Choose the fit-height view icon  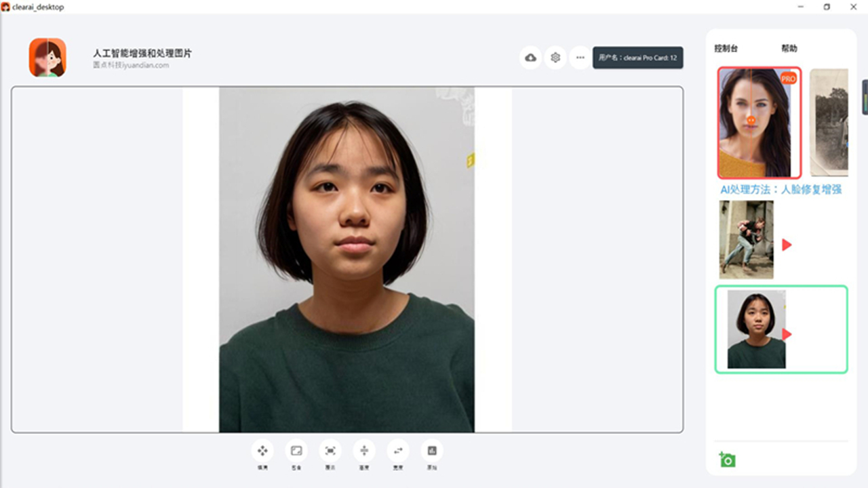tap(364, 451)
